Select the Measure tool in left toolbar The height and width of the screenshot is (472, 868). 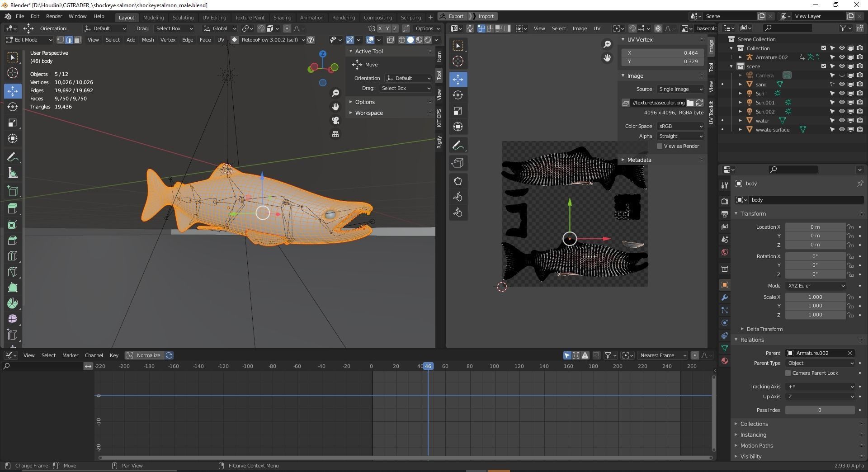[13, 173]
